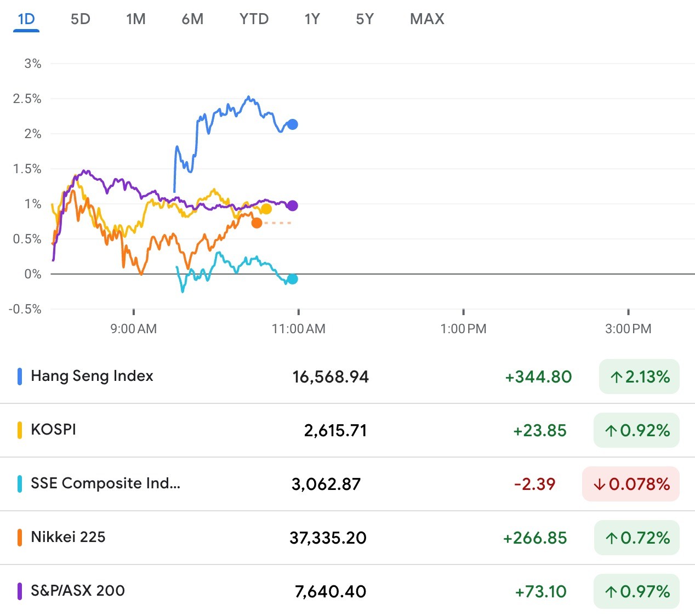Click the cyan SSE Composite endpoint dot on chart
The image size is (695, 616).
pos(293,279)
